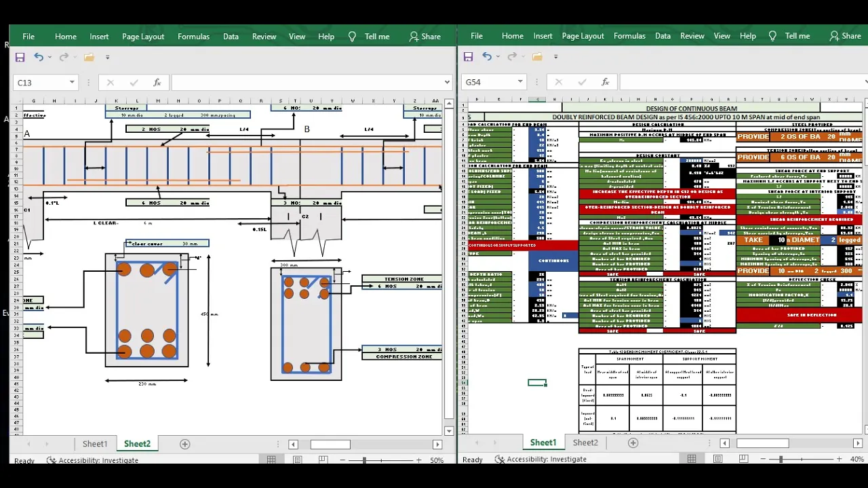868x488 pixels.
Task: Click formula bar input in left window
Action: click(x=307, y=83)
